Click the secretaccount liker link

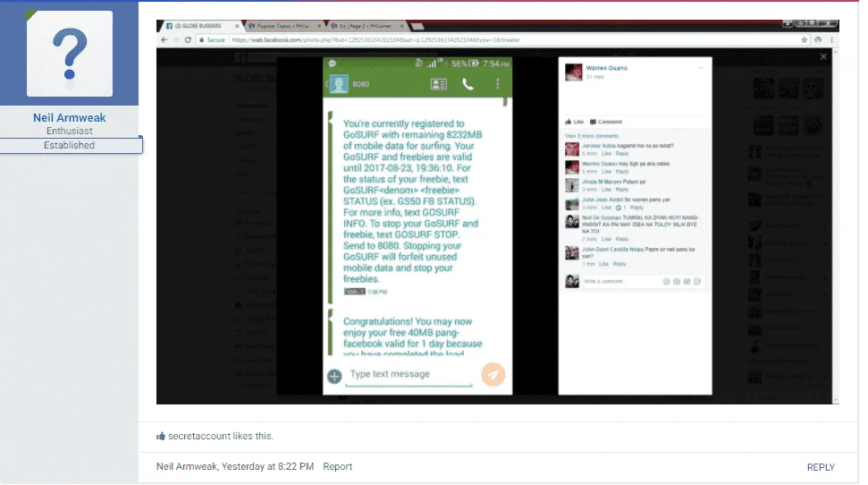[x=199, y=436]
